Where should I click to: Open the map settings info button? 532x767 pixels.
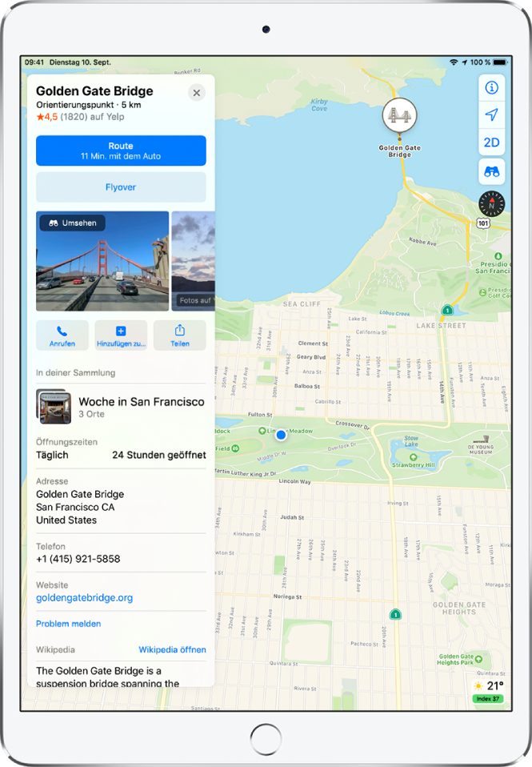click(491, 87)
